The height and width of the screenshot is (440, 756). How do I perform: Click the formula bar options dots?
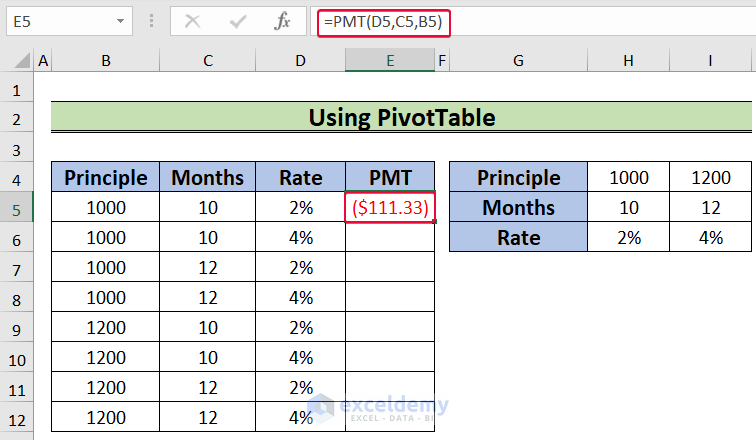pyautogui.click(x=151, y=21)
